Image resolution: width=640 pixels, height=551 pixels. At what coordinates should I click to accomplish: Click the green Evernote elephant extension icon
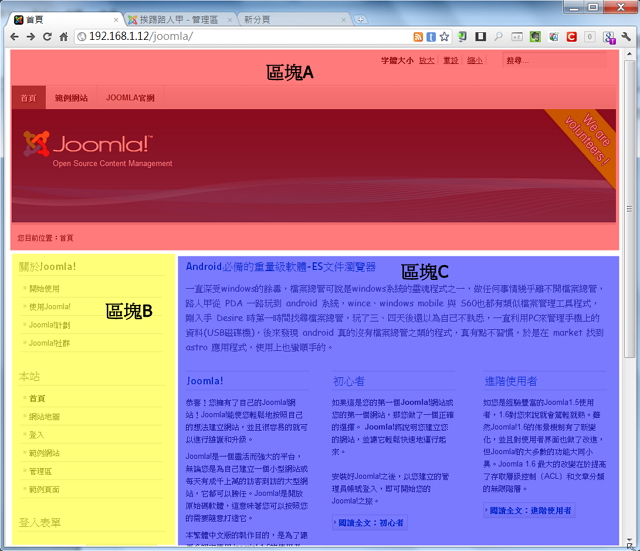(535, 37)
